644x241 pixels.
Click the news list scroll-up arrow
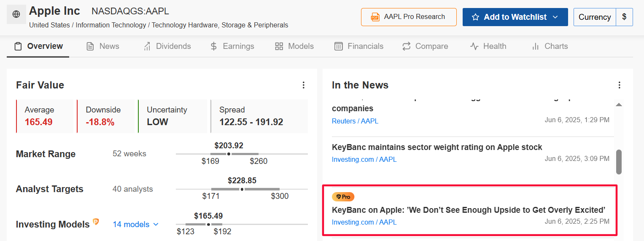click(x=619, y=104)
